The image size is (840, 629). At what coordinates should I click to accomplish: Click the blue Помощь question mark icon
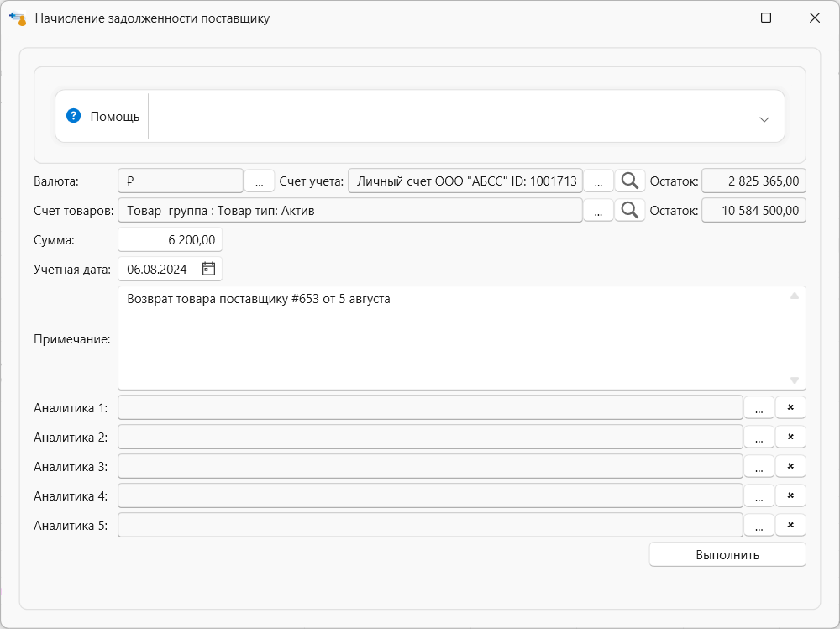point(73,116)
